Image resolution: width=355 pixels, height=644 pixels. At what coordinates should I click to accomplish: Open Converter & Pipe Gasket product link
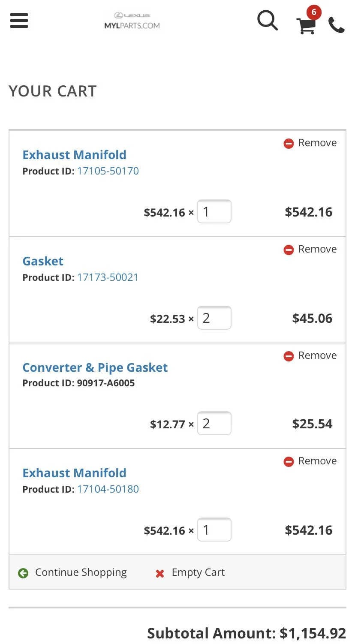coord(95,367)
